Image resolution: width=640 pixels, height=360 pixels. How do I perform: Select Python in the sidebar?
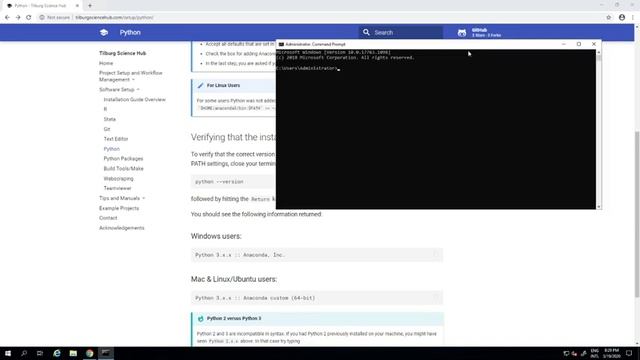112,149
